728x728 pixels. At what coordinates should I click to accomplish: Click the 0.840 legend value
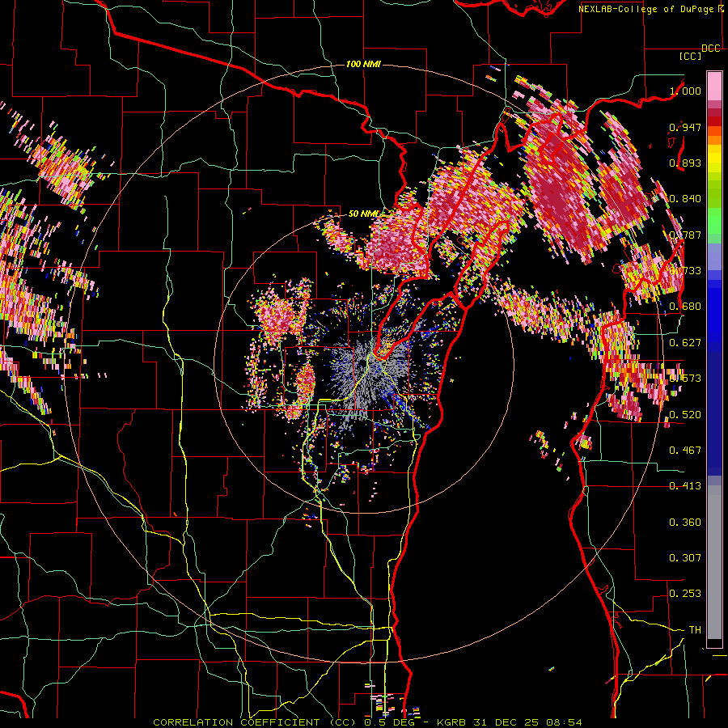(x=685, y=199)
